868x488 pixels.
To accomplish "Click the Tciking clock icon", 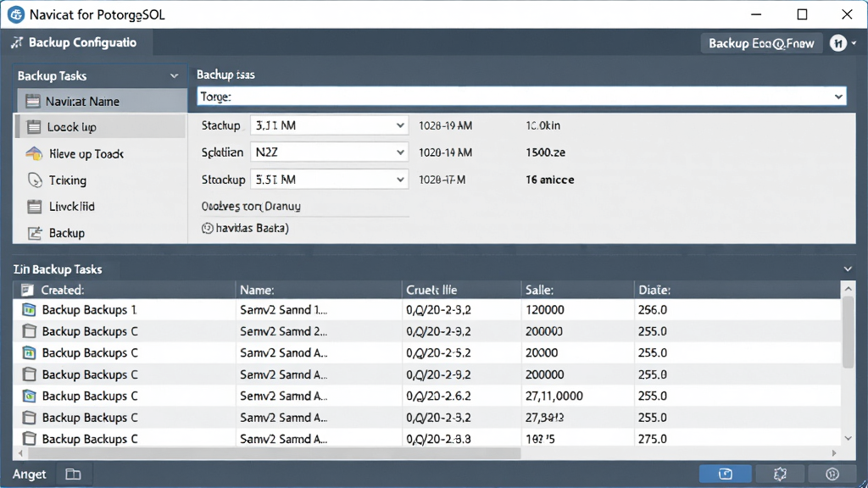I will (34, 180).
